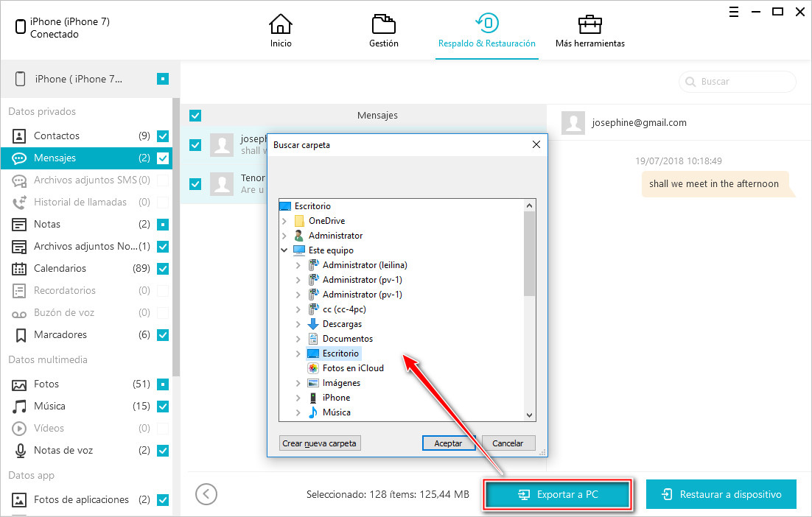Click Crear nueva carpeta button
Screen dimensions: 812x517
[321, 443]
